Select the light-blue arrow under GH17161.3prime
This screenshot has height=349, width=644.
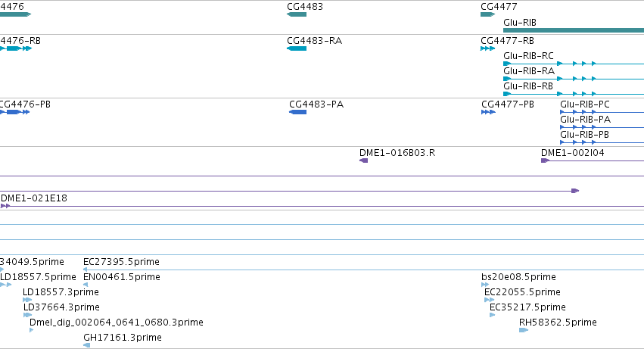(86, 345)
